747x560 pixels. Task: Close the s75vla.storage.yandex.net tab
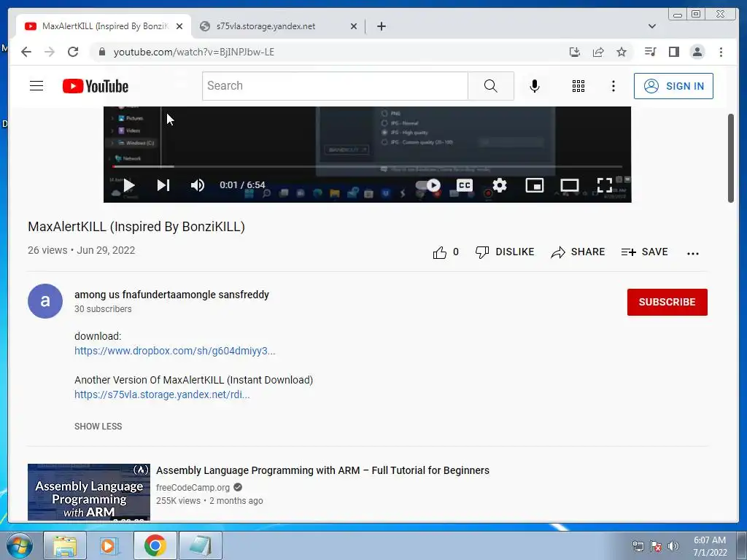point(354,26)
